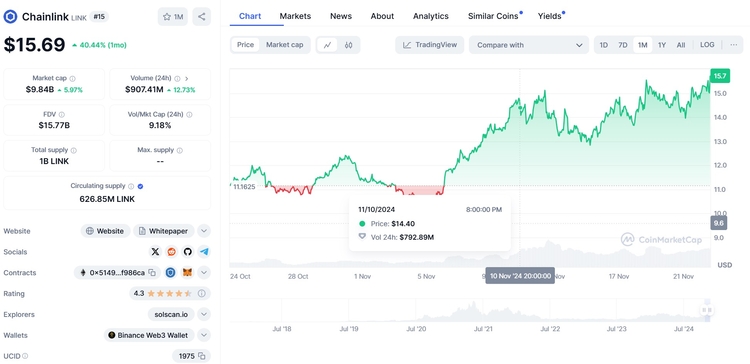750x364 pixels.
Task: Open X (Twitter) social link
Action: (x=155, y=252)
